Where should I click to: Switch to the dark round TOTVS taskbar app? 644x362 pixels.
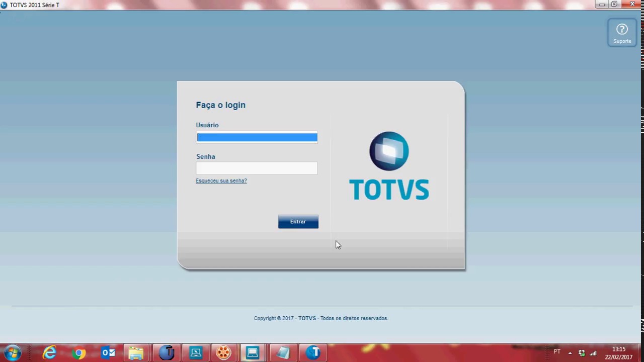(166, 353)
